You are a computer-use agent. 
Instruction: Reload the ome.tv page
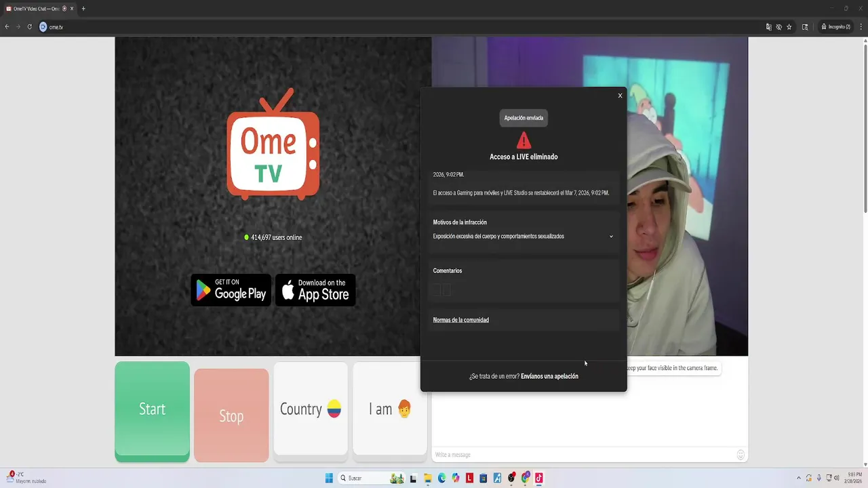30,27
